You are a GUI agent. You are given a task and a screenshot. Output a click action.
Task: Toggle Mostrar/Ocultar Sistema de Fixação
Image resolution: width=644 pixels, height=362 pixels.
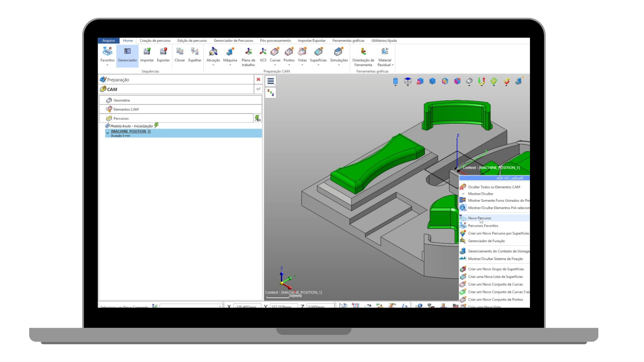(x=495, y=259)
